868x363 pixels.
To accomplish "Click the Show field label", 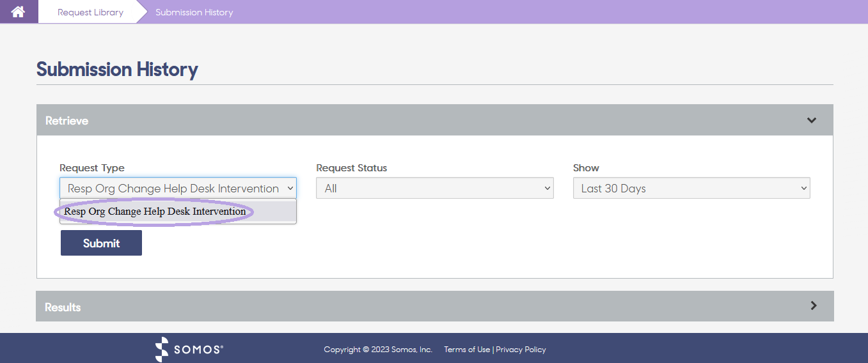I will click(x=586, y=168).
